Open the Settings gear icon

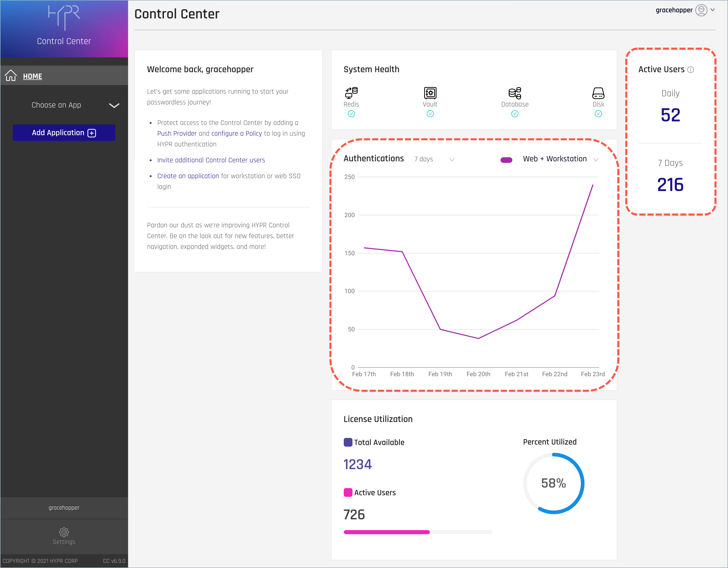64,532
